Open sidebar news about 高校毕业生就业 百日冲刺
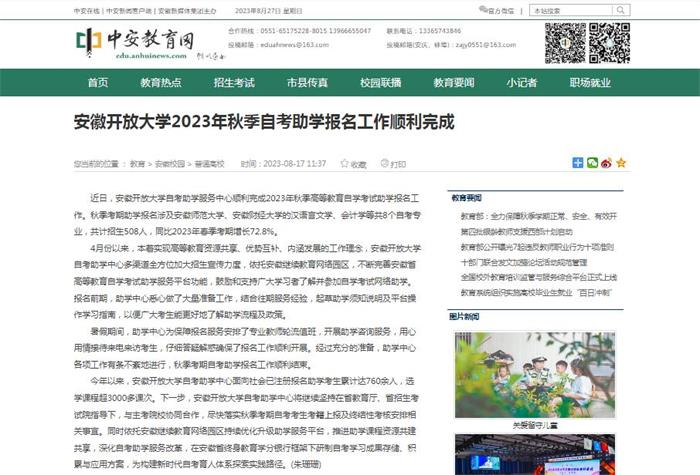The height and width of the screenshot is (475, 700). click(536, 293)
